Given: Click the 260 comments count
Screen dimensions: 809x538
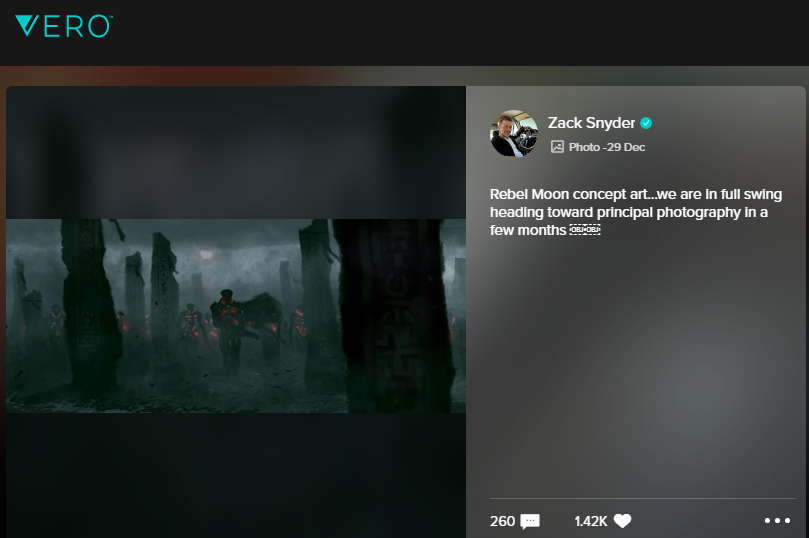Looking at the screenshot, I should pos(502,521).
